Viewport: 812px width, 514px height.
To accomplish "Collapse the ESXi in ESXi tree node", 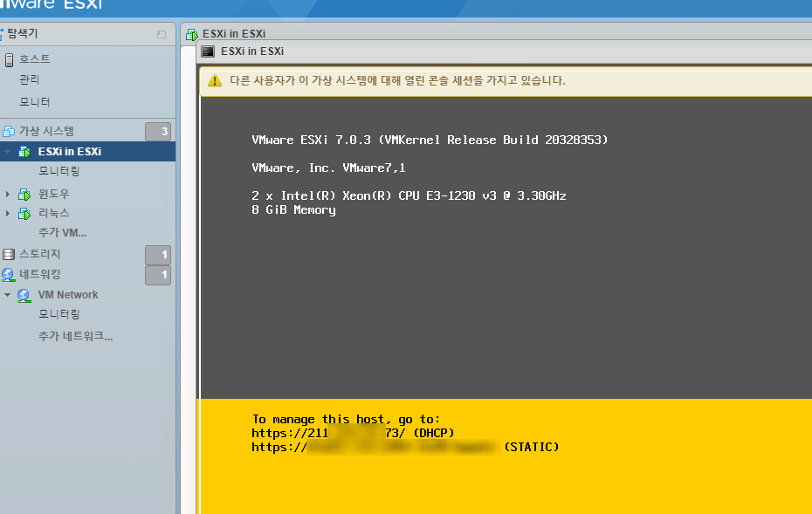I will (7, 152).
